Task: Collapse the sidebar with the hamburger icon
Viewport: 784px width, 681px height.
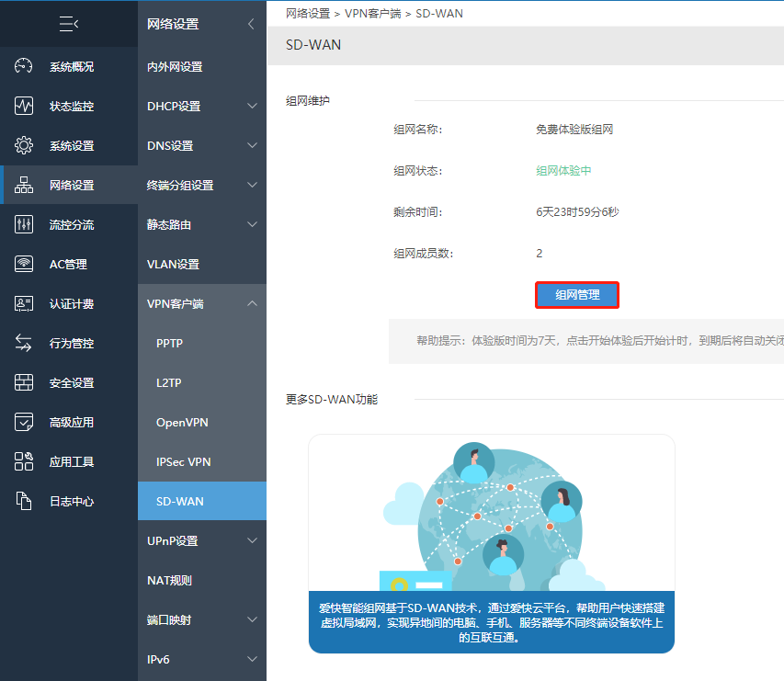Action: point(69,24)
